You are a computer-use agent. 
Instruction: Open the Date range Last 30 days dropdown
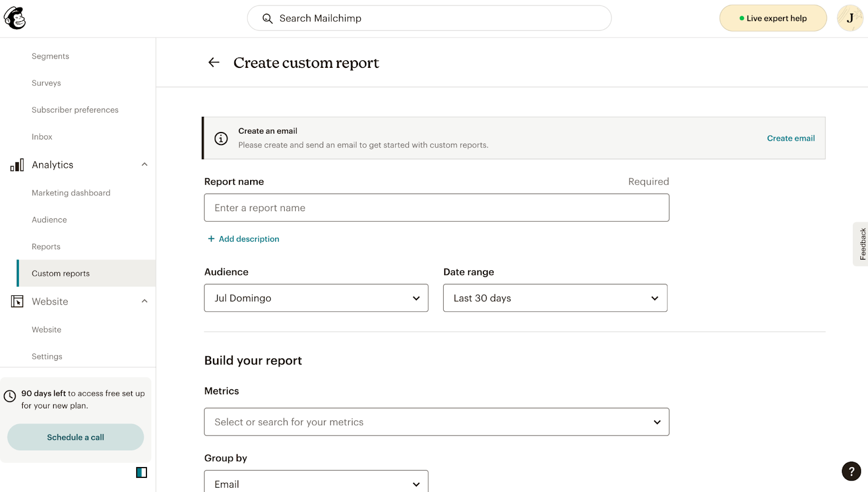click(555, 298)
